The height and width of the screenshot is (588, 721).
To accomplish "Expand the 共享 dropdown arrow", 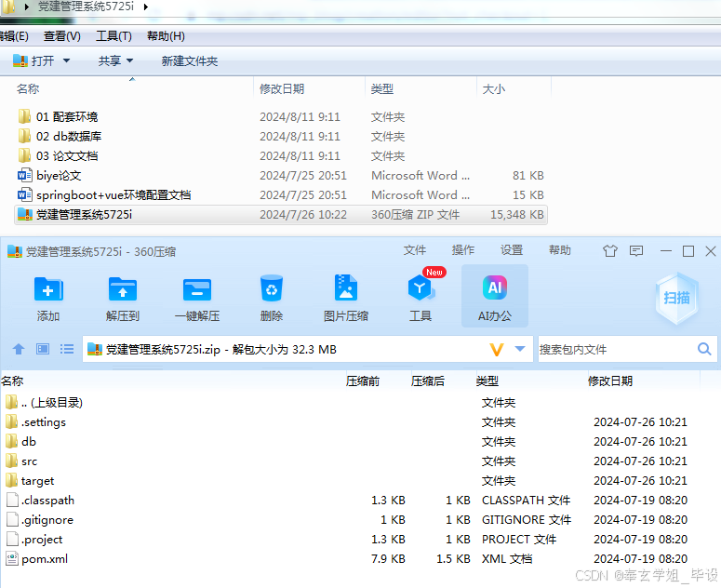I will tap(129, 60).
